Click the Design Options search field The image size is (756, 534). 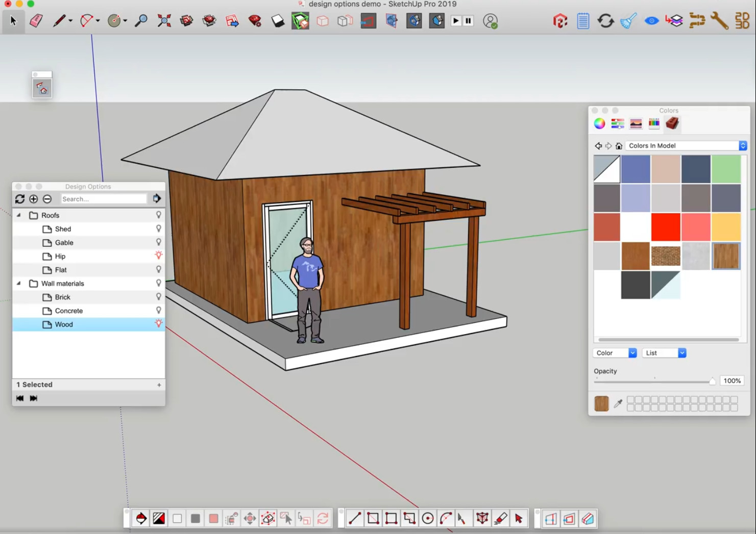(104, 199)
